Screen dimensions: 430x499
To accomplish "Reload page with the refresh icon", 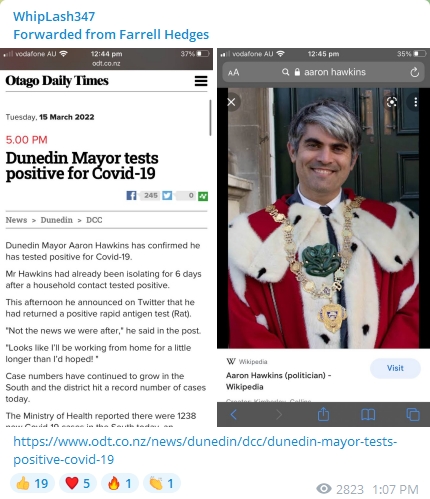I will (414, 72).
